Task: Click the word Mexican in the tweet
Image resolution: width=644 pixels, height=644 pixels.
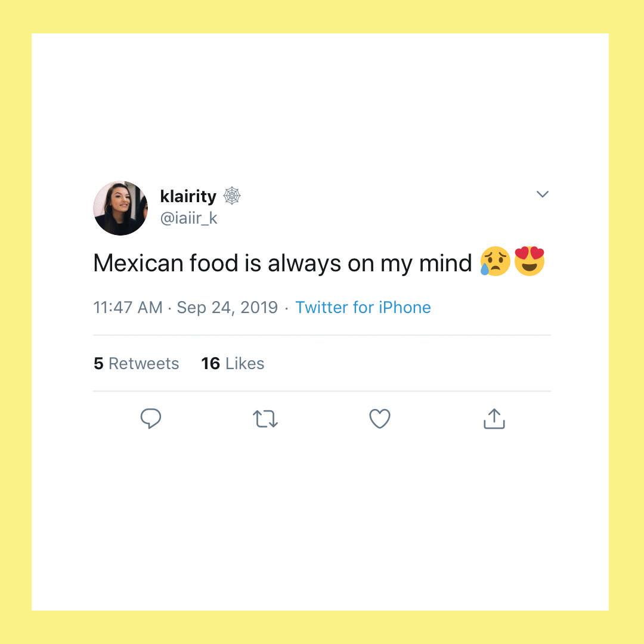Action: pos(138,263)
